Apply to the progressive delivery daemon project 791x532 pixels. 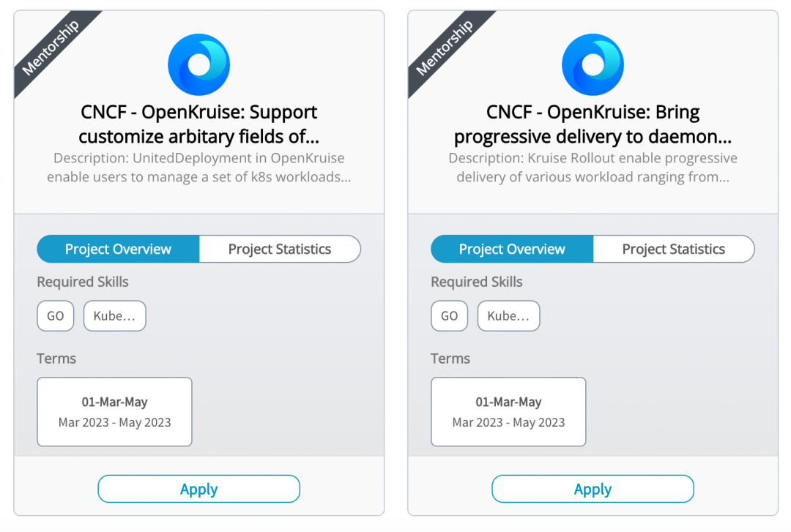pyautogui.click(x=593, y=489)
